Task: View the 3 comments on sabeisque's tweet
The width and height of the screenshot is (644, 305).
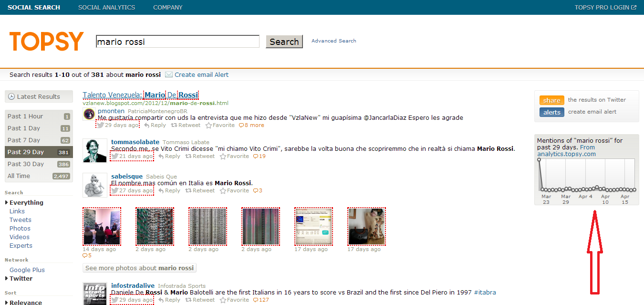Action: [x=258, y=190]
